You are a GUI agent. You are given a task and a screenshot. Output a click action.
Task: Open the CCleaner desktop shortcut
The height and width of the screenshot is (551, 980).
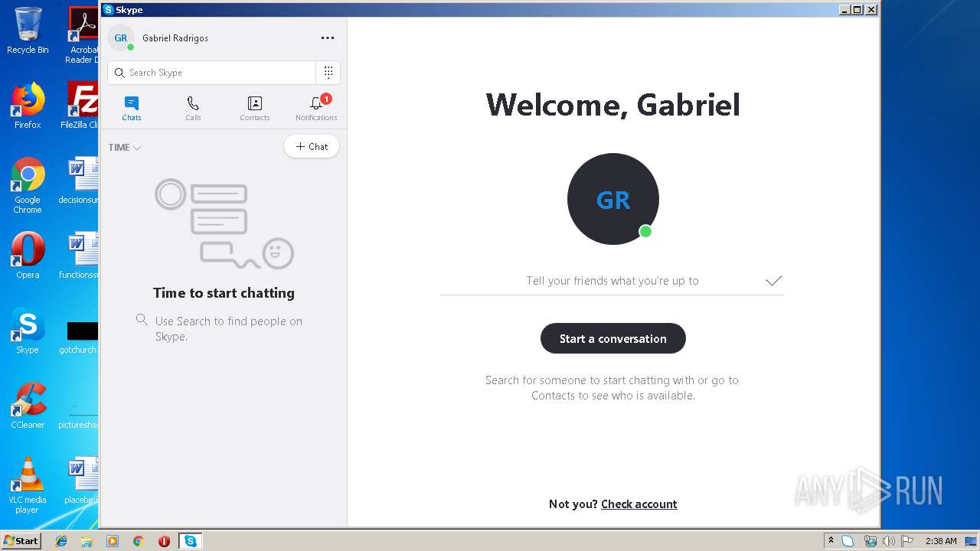[28, 406]
